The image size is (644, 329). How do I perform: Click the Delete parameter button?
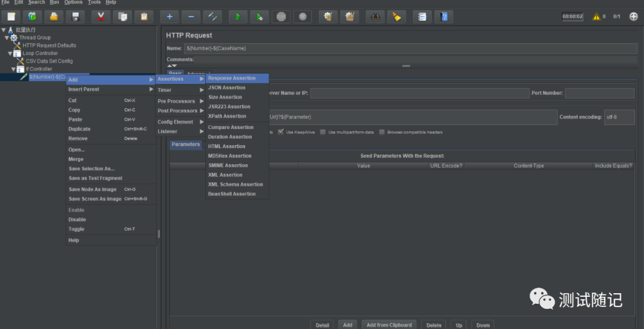click(x=434, y=325)
